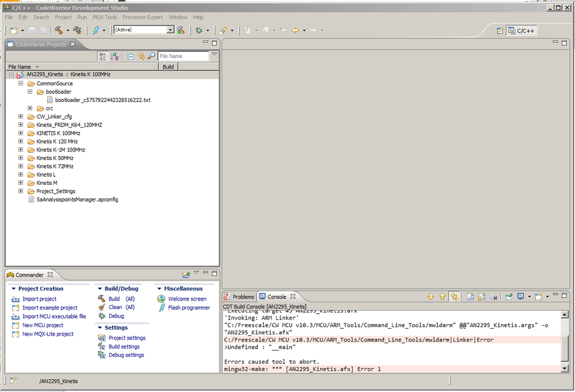The image size is (575, 392).
Task: Open Flash programmer from Commander
Action: coord(189,307)
